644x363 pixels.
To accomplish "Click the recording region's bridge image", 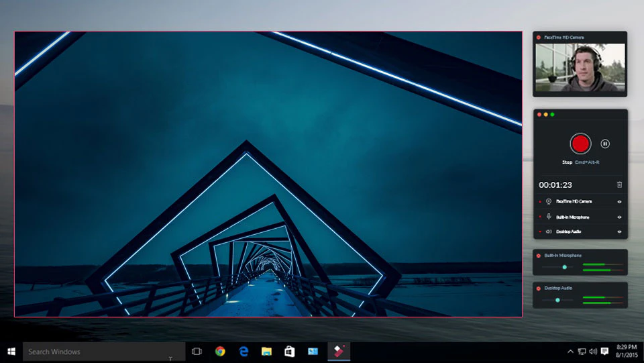I will point(268,174).
